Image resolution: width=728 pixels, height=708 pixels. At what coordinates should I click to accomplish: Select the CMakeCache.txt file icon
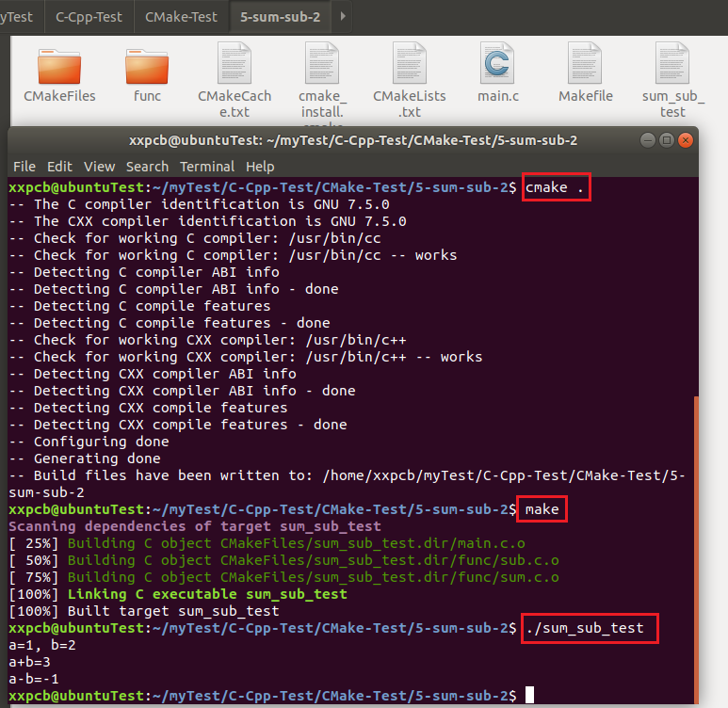point(235,63)
